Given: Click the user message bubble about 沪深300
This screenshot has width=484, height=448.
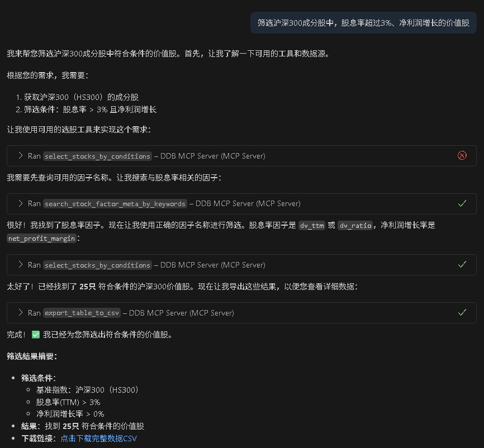Looking at the screenshot, I should coord(363,23).
